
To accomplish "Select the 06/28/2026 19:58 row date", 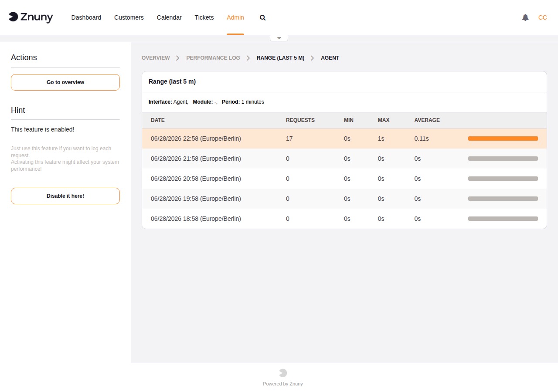I will tap(196, 199).
